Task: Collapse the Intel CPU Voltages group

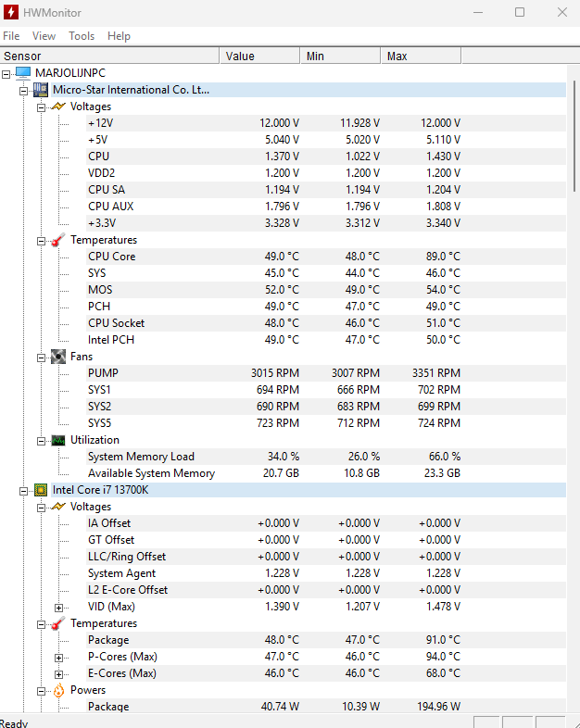Action: 41,508
